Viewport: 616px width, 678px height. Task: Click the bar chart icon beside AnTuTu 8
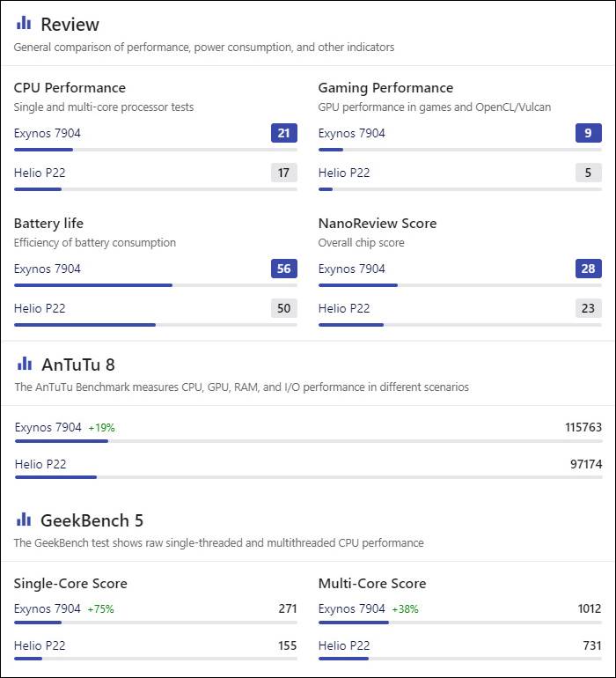click(x=24, y=364)
